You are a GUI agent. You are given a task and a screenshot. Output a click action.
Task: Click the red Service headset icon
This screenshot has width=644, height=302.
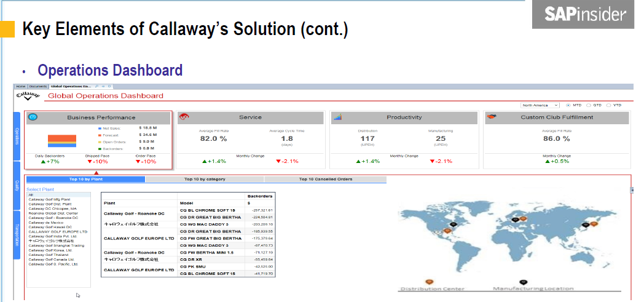pos(184,117)
